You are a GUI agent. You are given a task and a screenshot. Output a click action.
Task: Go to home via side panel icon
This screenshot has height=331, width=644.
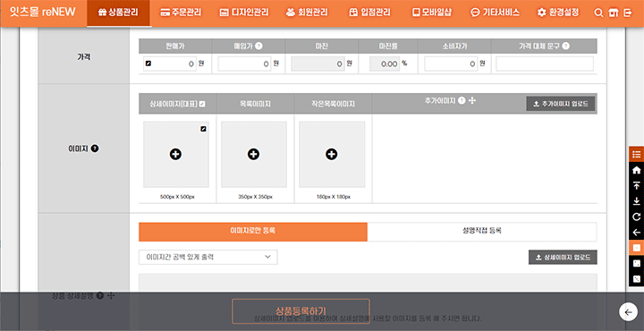[x=637, y=170]
